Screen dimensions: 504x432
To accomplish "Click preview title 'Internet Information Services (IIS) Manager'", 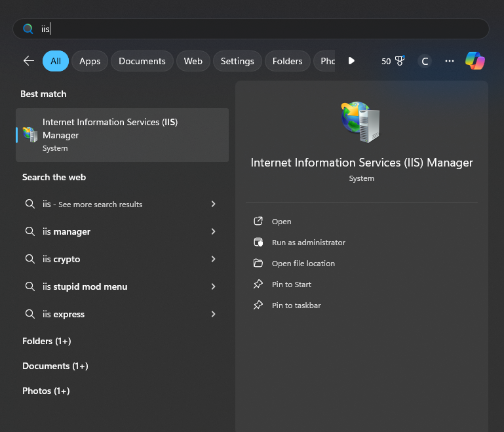I will pyautogui.click(x=362, y=163).
